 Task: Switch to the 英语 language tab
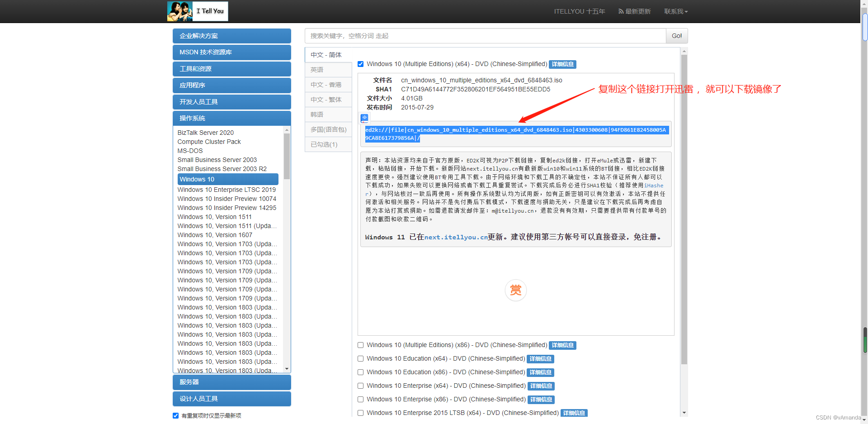click(328, 70)
